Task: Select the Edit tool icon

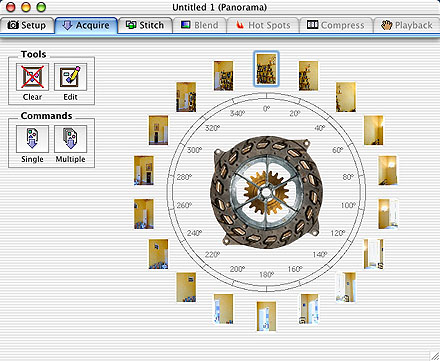Action: click(70, 77)
